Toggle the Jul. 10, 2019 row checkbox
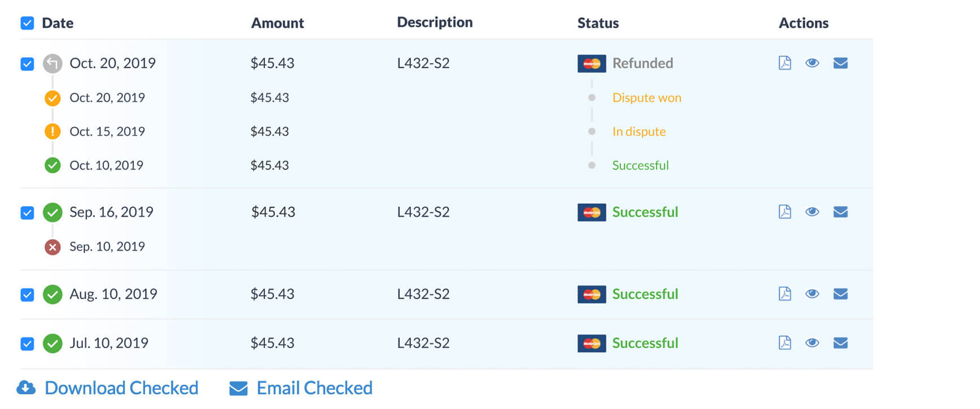 tap(27, 344)
